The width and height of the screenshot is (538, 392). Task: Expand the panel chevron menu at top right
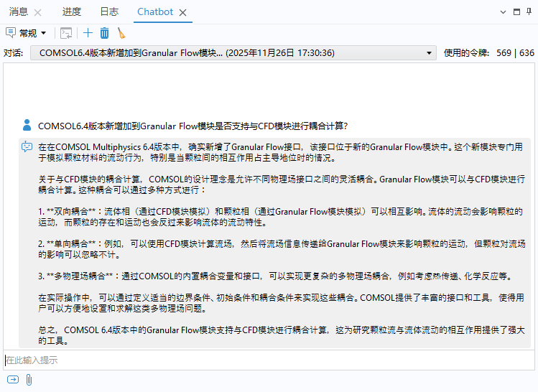tap(503, 12)
